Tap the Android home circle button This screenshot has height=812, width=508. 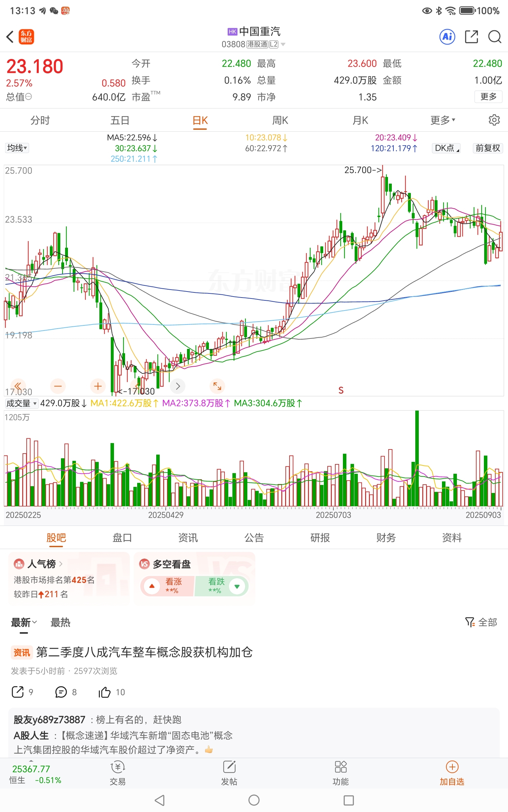point(254,800)
